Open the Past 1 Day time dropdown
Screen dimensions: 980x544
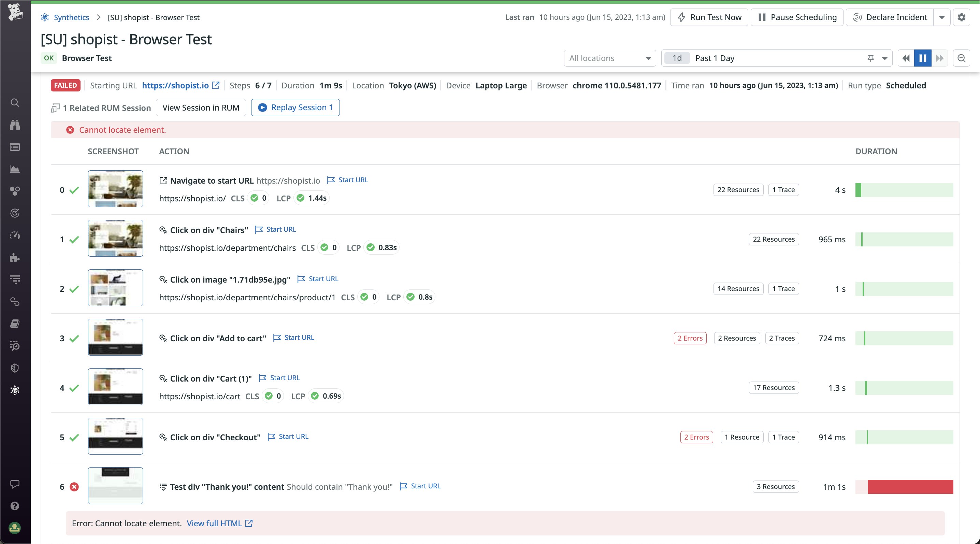point(884,58)
